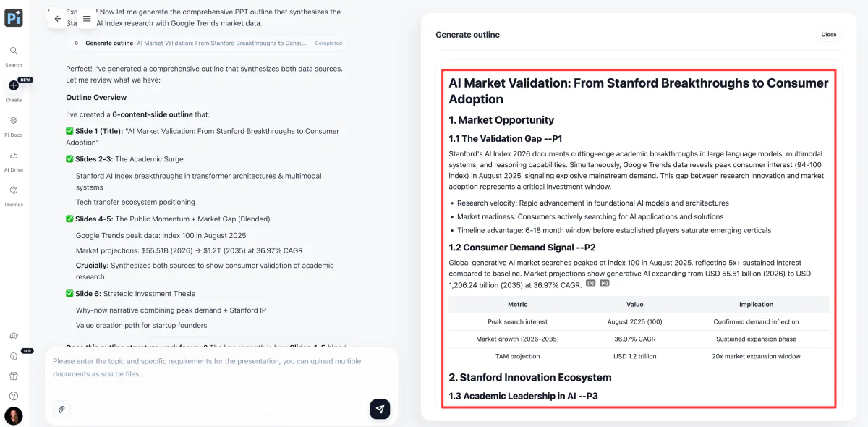
Task: Click the presentation topic input field
Action: [x=221, y=368]
